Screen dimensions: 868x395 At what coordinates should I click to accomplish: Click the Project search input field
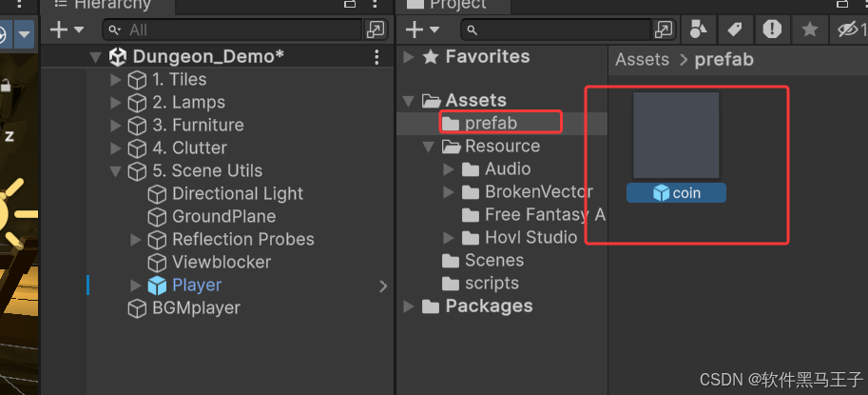coord(556,30)
